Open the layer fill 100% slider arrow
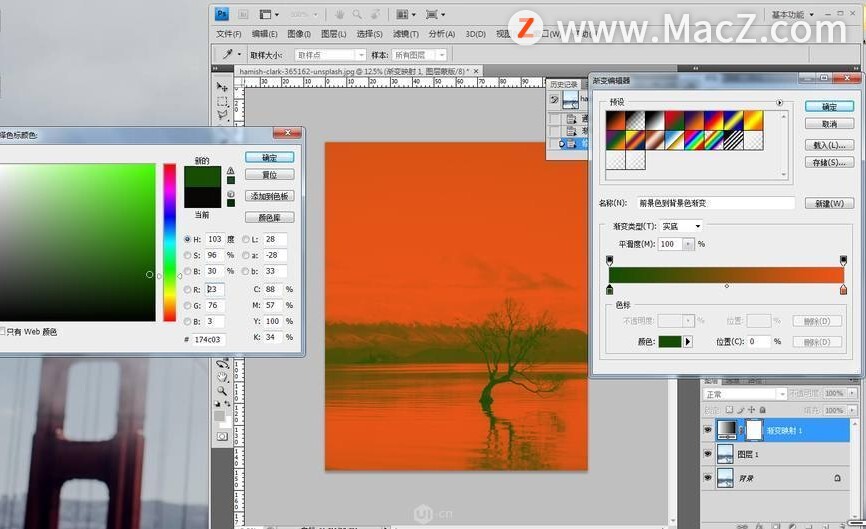The height and width of the screenshot is (529, 866). [x=852, y=410]
